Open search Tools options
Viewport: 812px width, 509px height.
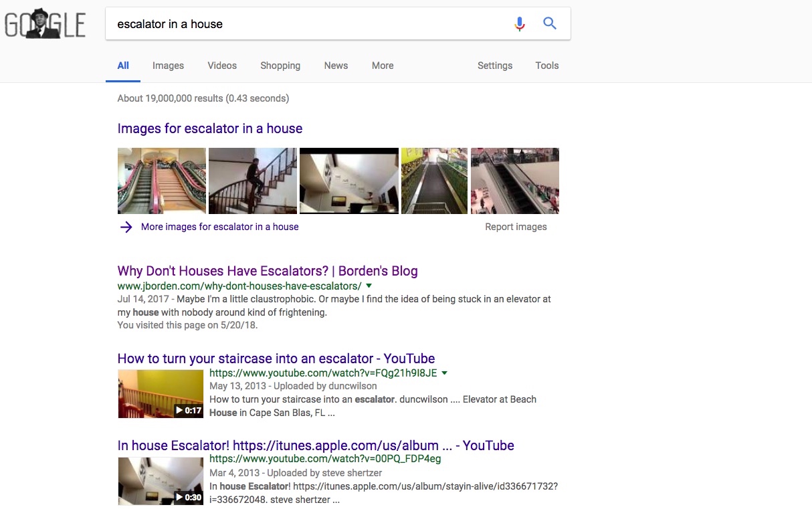[x=546, y=66]
